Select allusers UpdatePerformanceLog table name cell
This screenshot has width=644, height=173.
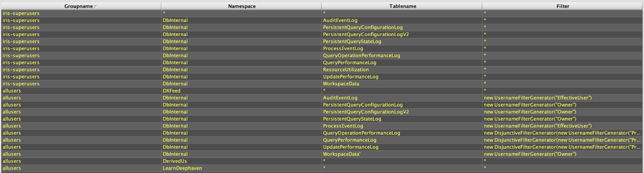tap(351, 147)
